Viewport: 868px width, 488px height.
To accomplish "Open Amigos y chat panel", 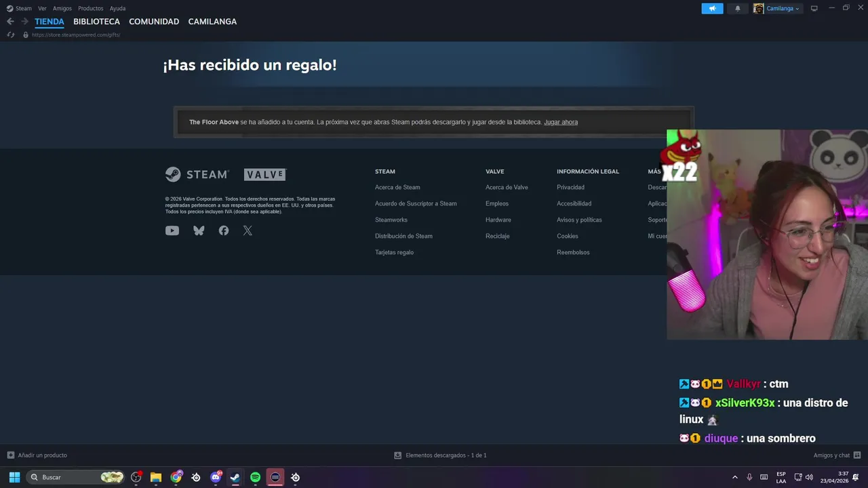I will coord(837,455).
